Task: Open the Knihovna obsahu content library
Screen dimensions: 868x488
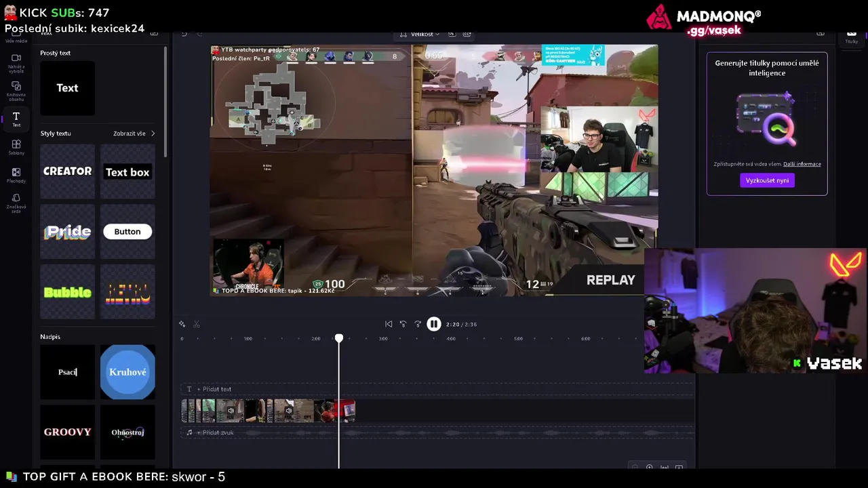Action: tap(16, 90)
